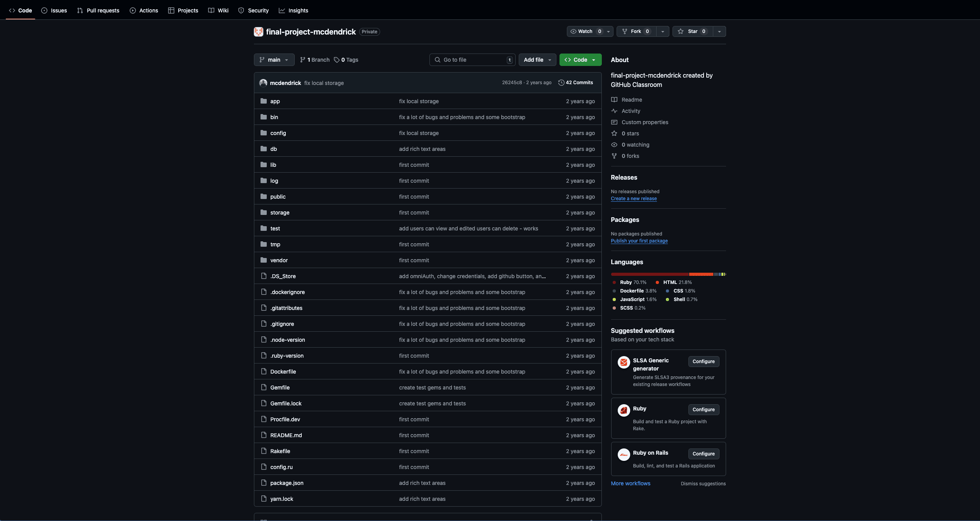Image resolution: width=980 pixels, height=521 pixels.
Task: Open More workflows link
Action: tap(631, 483)
